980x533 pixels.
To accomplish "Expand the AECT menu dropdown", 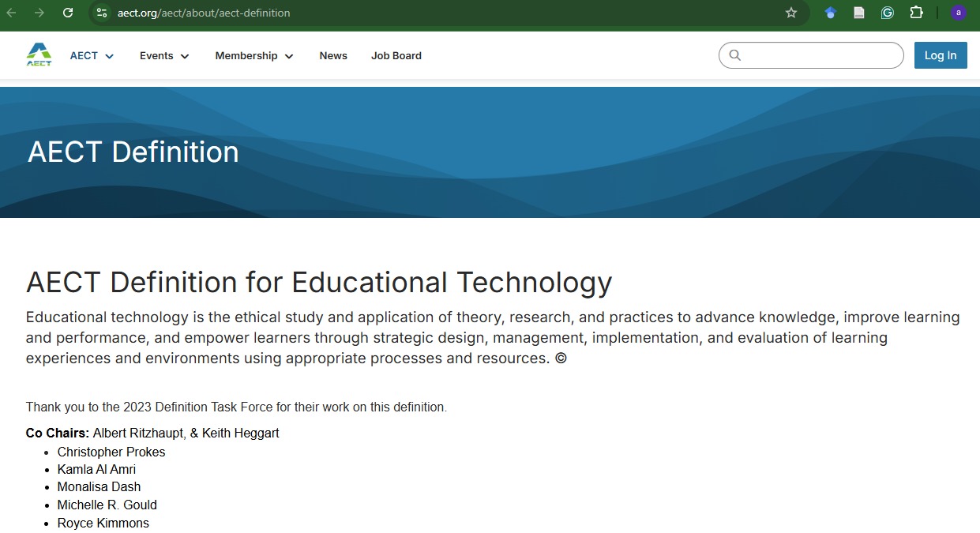I will click(92, 56).
